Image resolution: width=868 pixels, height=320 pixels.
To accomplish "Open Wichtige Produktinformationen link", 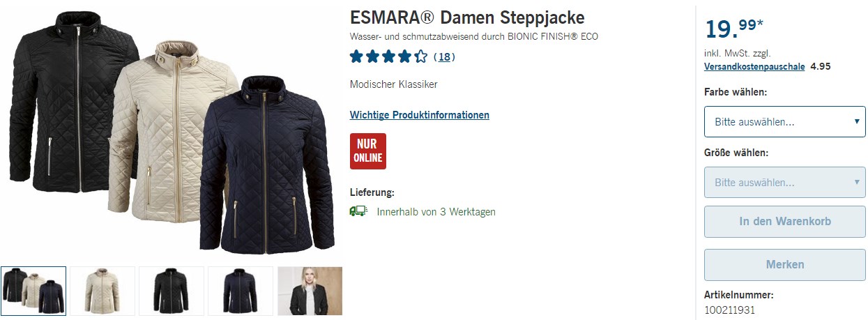I will [420, 115].
